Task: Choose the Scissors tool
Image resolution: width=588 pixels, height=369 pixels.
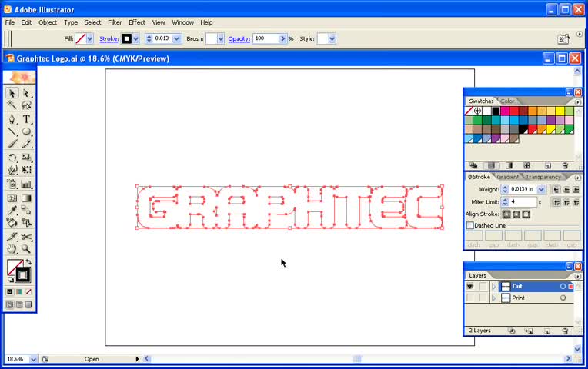Action: tap(26, 237)
